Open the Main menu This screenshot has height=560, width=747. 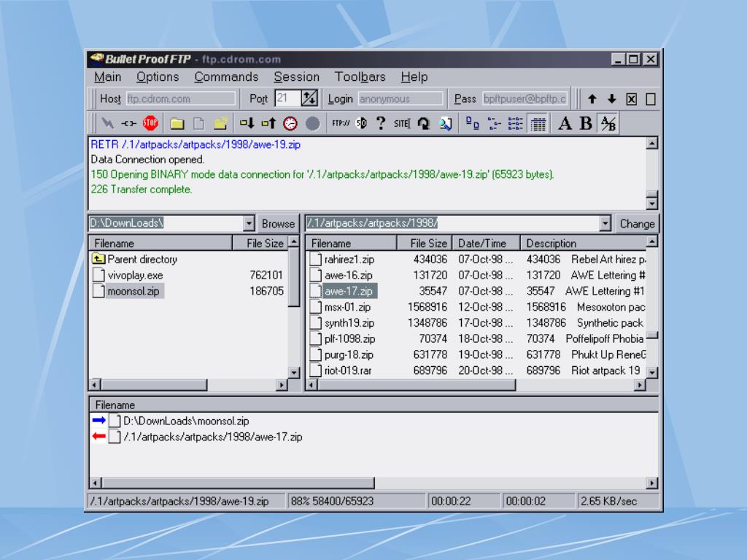tap(108, 77)
